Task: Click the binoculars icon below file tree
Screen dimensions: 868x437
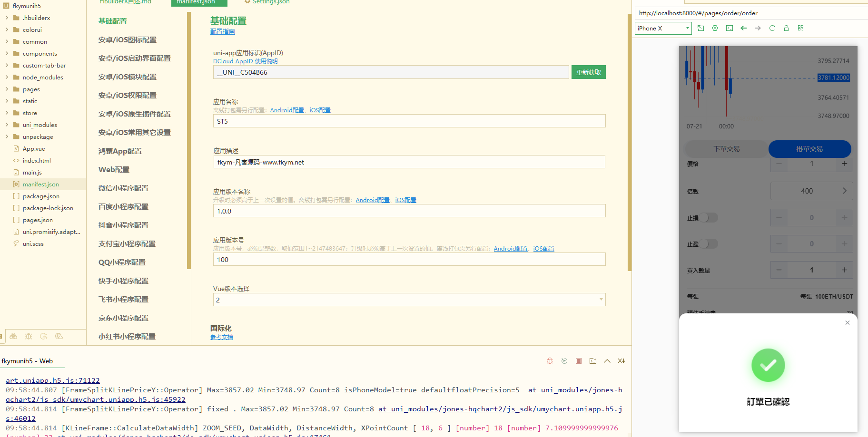Action: point(13,336)
